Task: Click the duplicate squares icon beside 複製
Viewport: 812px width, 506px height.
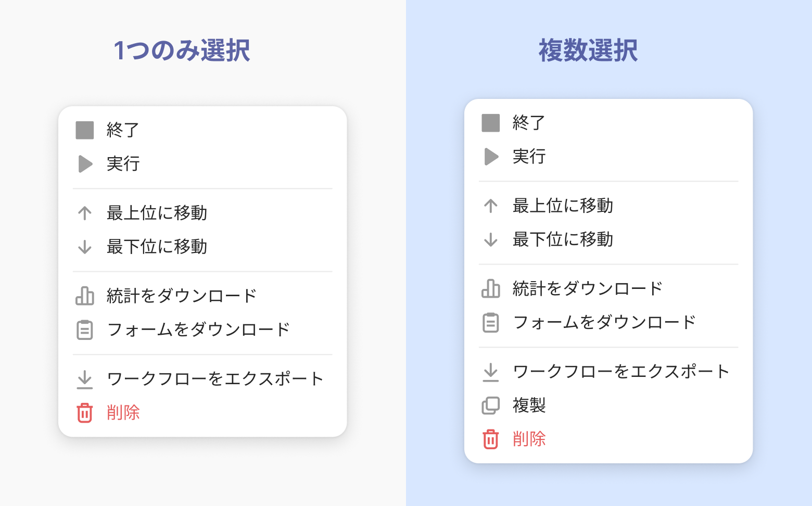Action: [491, 406]
